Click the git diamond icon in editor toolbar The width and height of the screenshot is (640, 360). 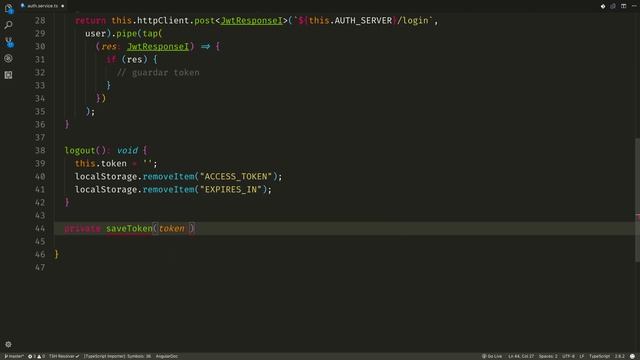pos(602,6)
